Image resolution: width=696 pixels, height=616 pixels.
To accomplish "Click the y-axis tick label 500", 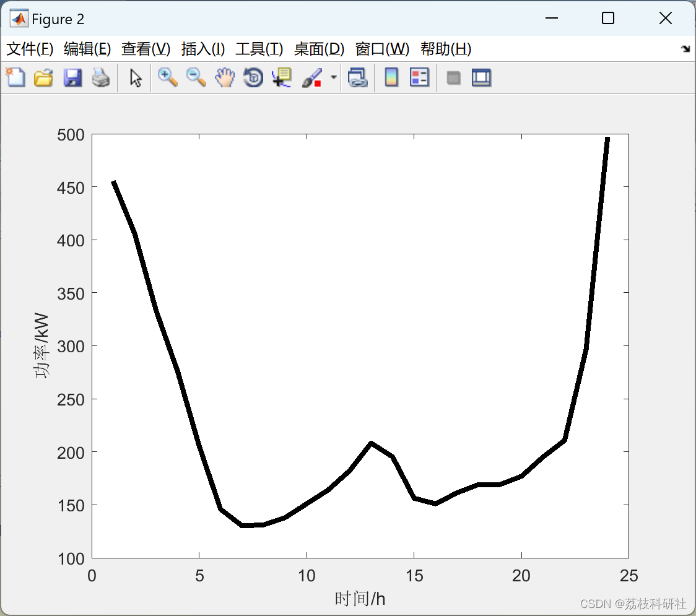I will 71,135.
